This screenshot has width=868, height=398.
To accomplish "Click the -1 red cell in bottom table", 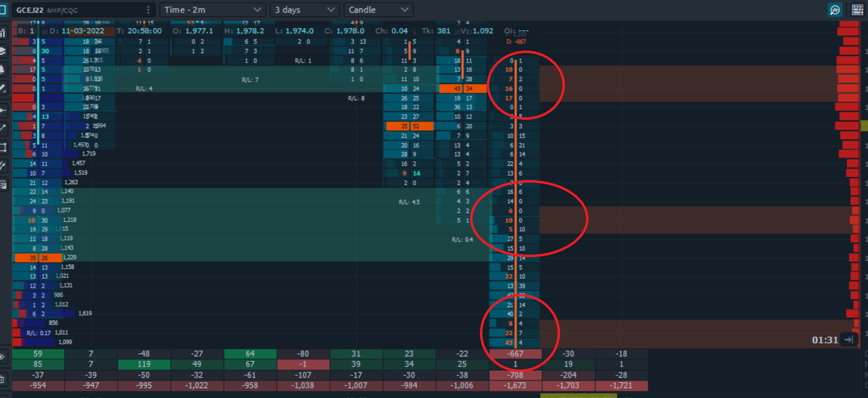I will 303,364.
